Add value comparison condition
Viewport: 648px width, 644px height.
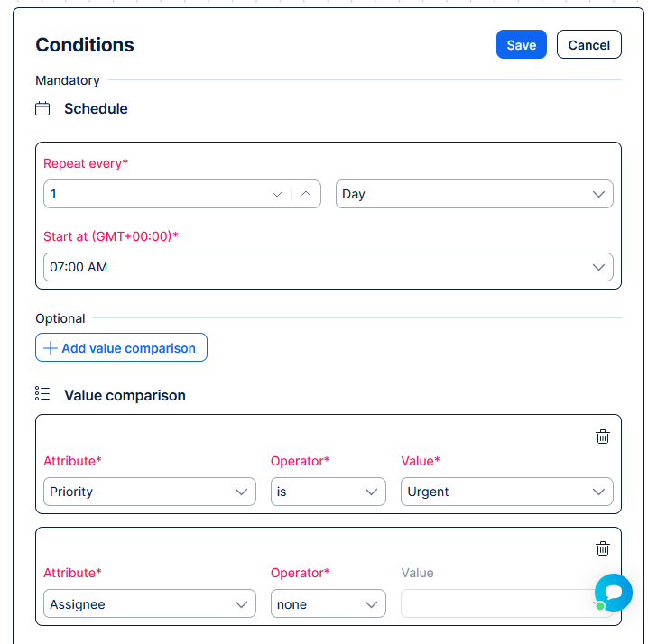tap(121, 348)
